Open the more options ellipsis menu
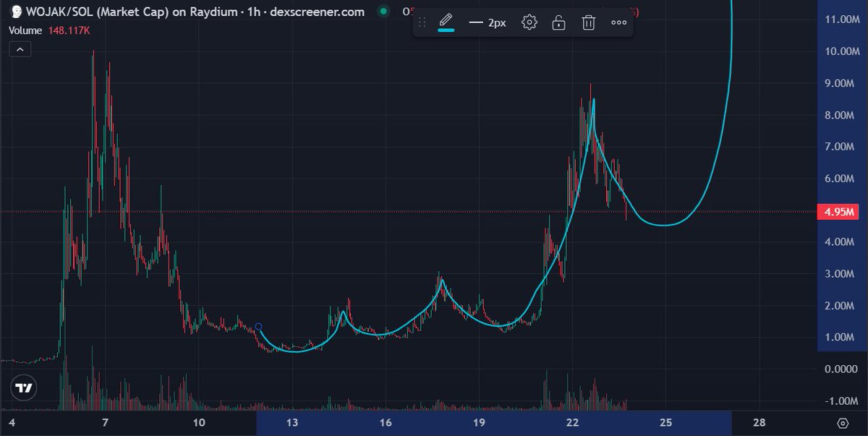The width and height of the screenshot is (868, 436). (x=618, y=22)
